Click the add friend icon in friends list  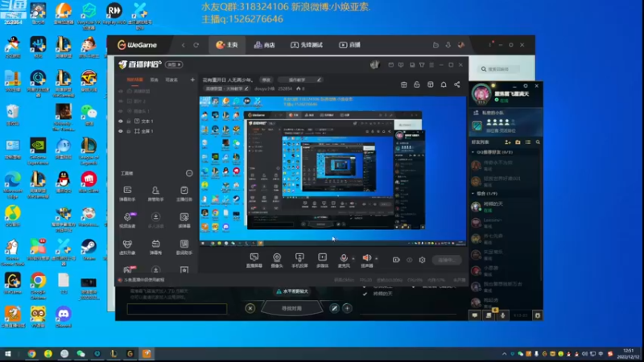(x=508, y=142)
